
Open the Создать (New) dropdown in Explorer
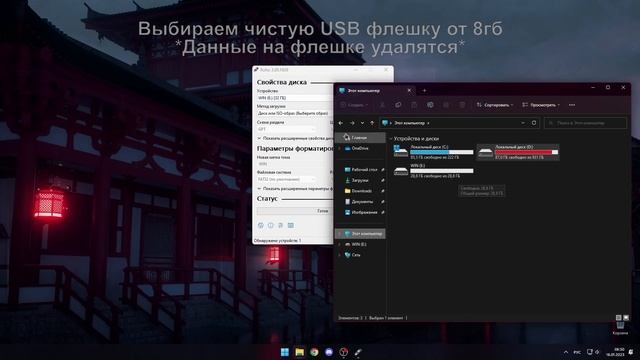(x=354, y=105)
